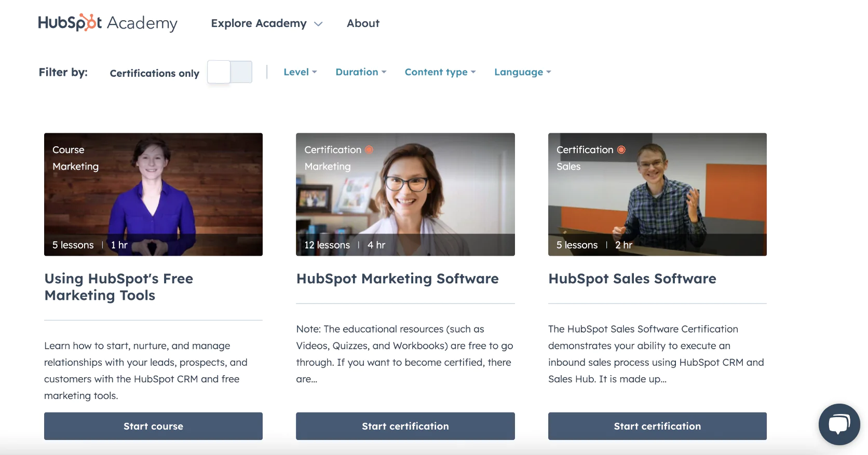Open the Language filter dropdown
Viewport: 868px width, 455px height.
click(x=522, y=72)
